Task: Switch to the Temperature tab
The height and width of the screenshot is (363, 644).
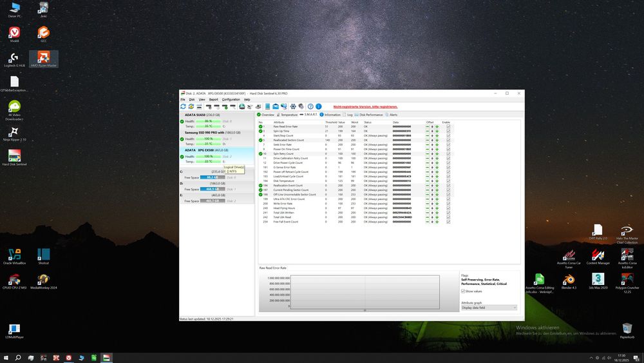Action: (287, 115)
